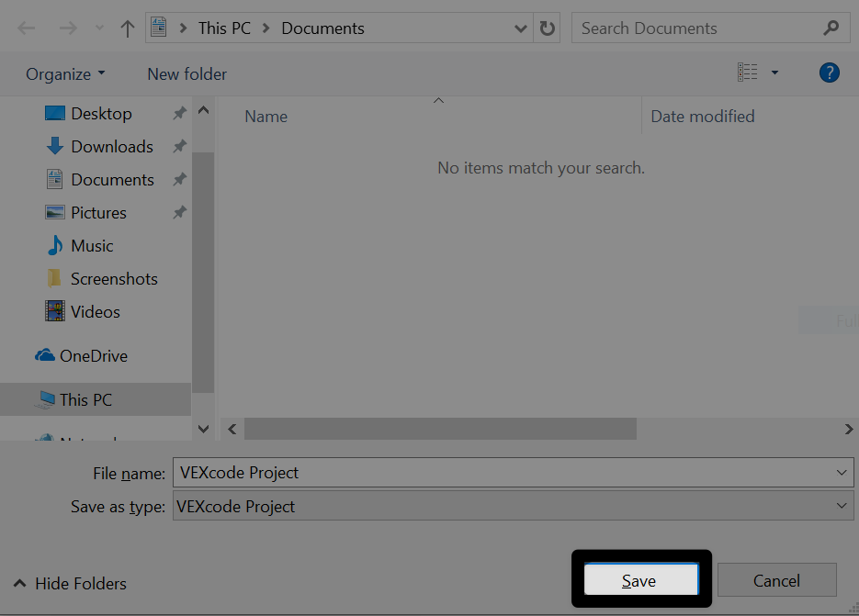Expand the address bar path dropdown
859x616 pixels.
[522, 28]
